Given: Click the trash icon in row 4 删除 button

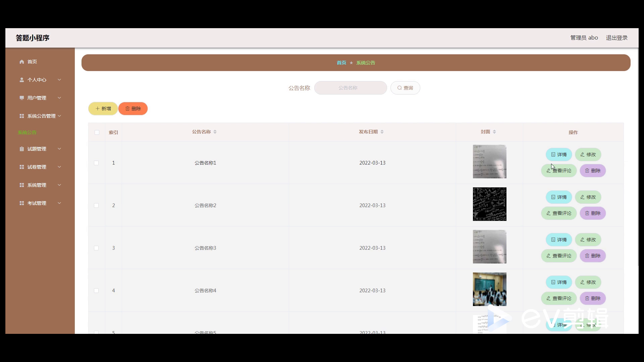Looking at the screenshot, I should click(587, 298).
